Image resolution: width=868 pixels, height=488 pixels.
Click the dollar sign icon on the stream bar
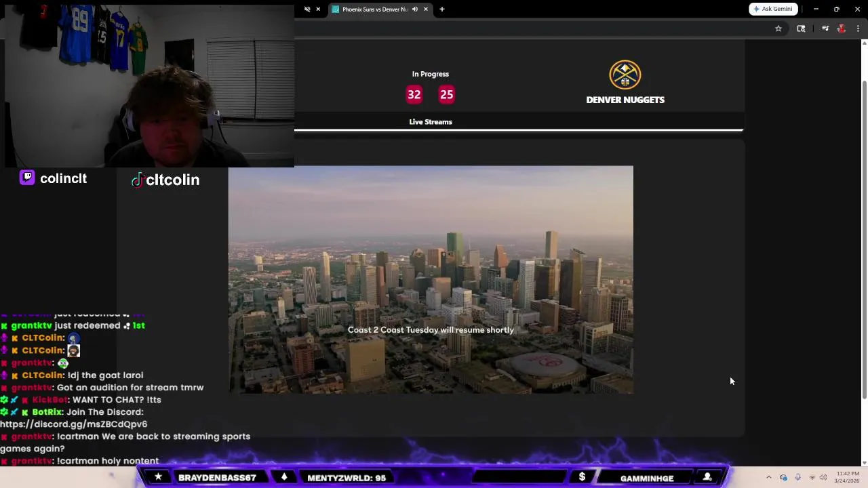click(x=582, y=477)
